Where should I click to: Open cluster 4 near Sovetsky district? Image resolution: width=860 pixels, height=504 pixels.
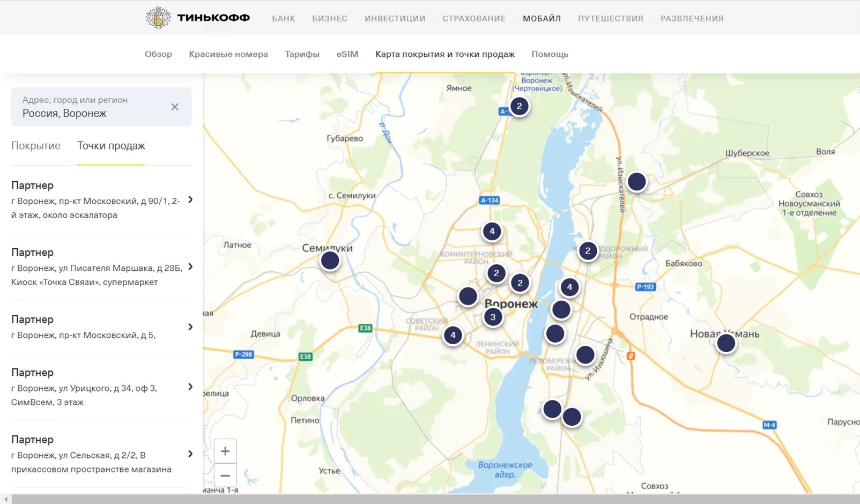point(453,336)
